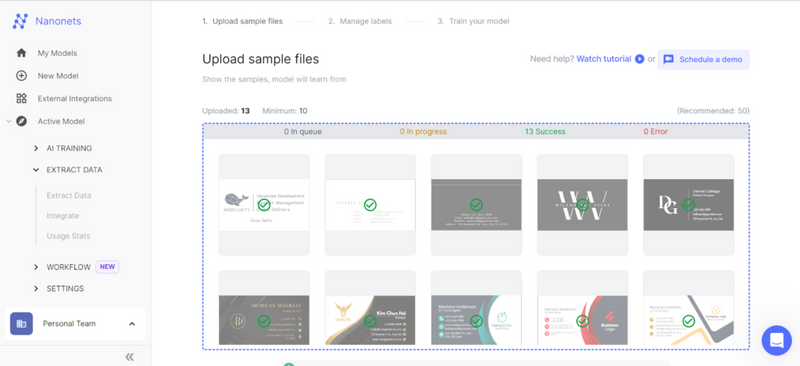Viewport: 800px width, 366px height.
Task: Click the '0 Error' status
Action: 656,132
